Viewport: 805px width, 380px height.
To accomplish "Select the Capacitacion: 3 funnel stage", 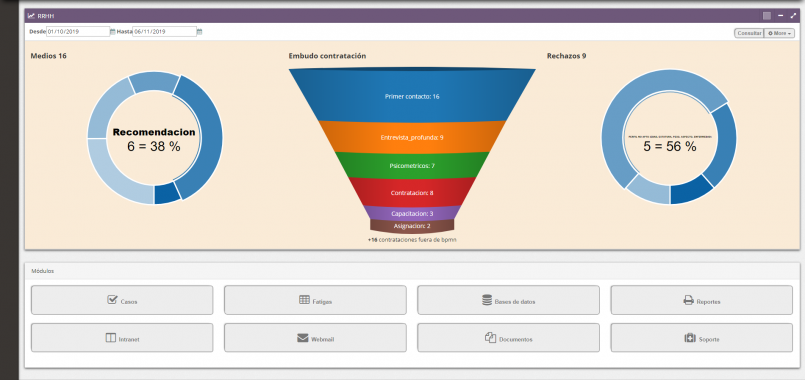I will (x=412, y=213).
